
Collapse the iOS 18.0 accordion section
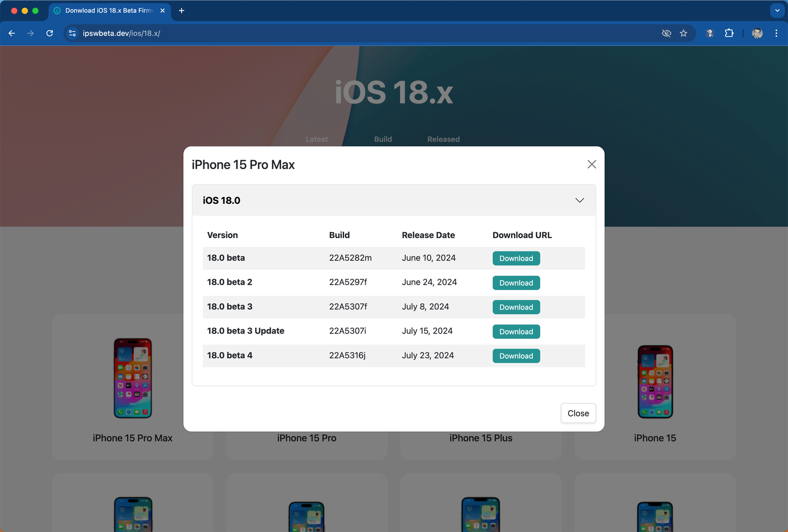(394, 200)
